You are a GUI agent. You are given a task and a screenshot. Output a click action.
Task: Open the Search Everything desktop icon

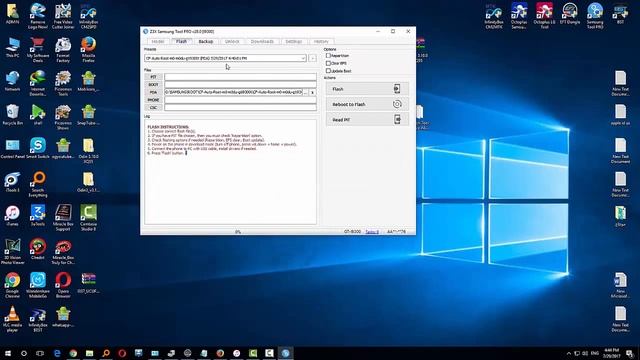tap(38, 184)
